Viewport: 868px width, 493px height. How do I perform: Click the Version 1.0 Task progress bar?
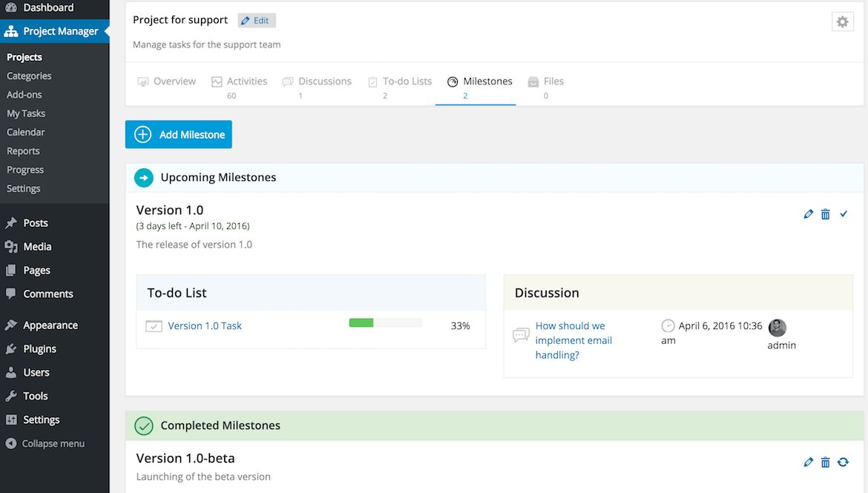click(385, 323)
